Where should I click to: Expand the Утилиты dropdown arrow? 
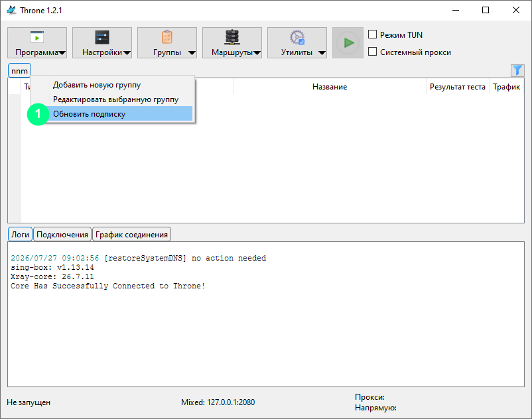pos(322,52)
